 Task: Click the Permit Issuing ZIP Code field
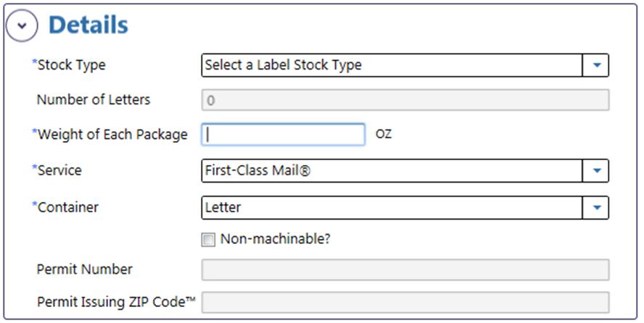(x=405, y=303)
